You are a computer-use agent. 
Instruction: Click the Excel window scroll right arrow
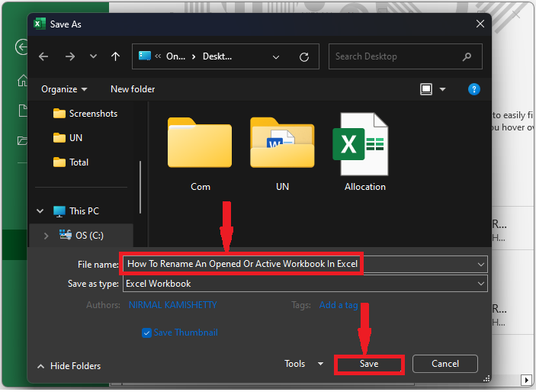(x=526, y=381)
